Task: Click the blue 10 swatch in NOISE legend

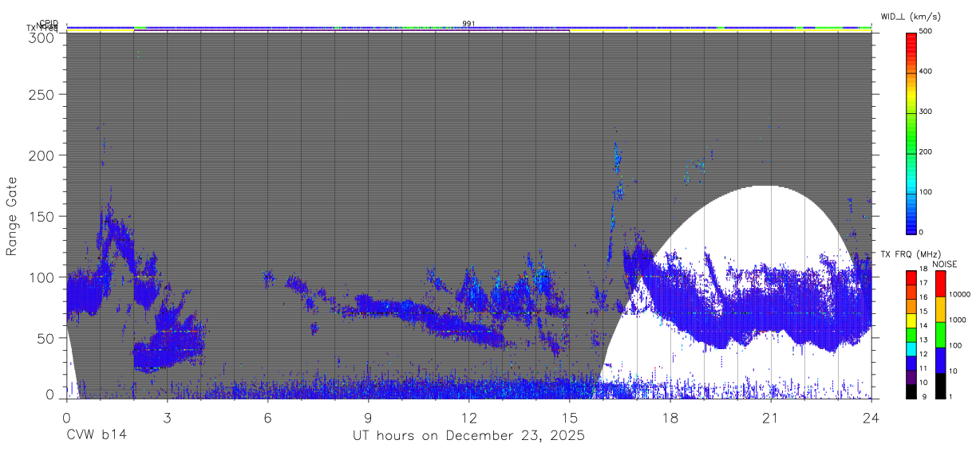Action: click(940, 360)
